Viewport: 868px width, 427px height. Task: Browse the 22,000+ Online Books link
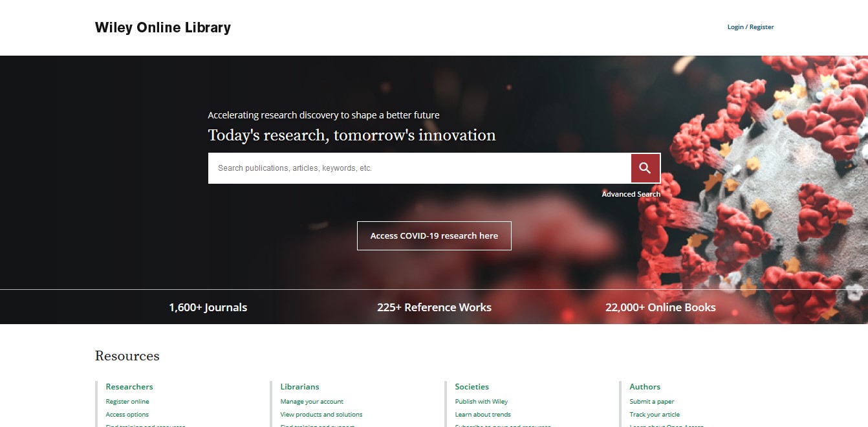pos(660,307)
